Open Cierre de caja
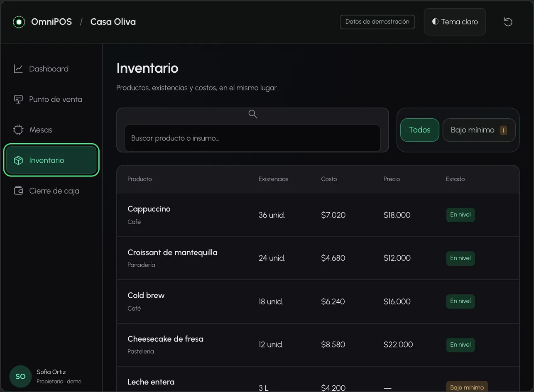Screen dimensions: 534x392 coord(51,191)
